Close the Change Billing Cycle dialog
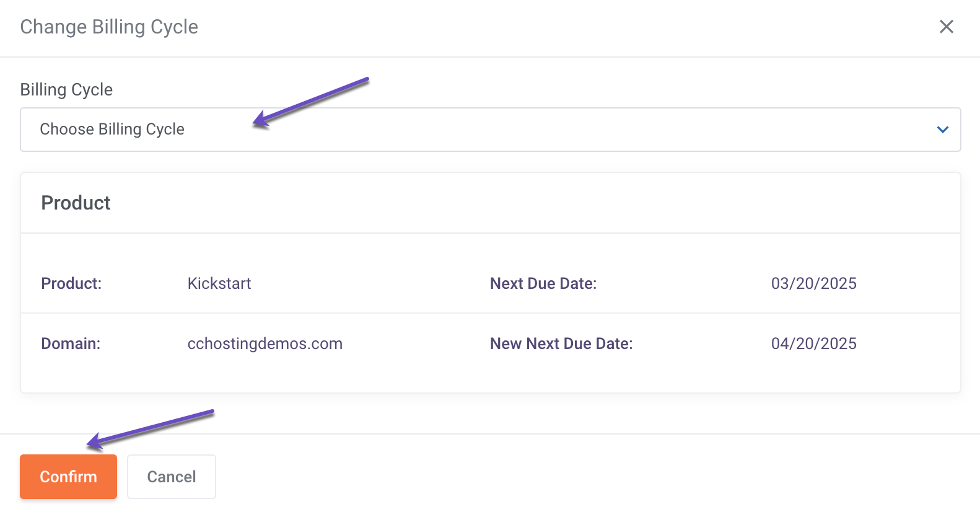The width and height of the screenshot is (980, 517). [946, 27]
